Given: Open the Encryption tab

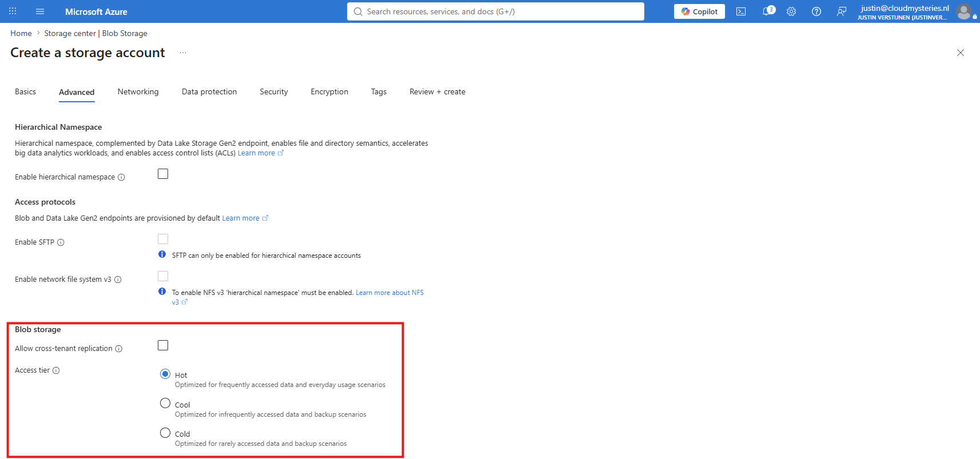Looking at the screenshot, I should (x=329, y=91).
